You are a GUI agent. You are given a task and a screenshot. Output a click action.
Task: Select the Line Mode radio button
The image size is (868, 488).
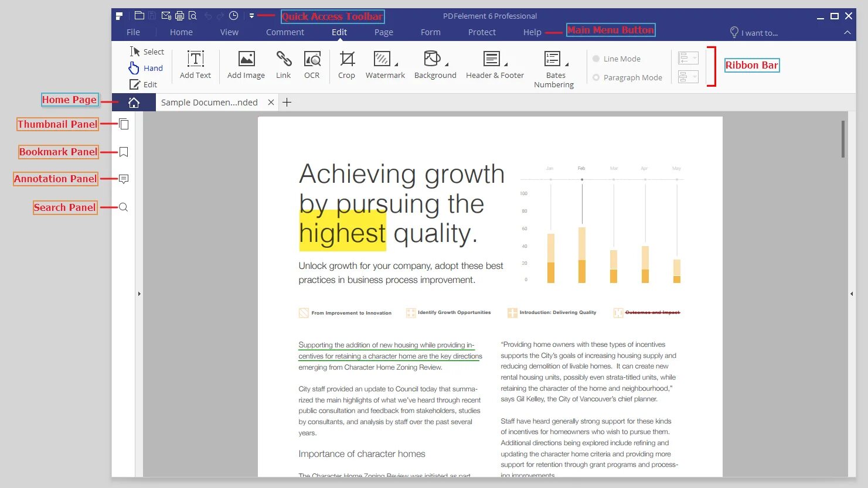(x=596, y=59)
